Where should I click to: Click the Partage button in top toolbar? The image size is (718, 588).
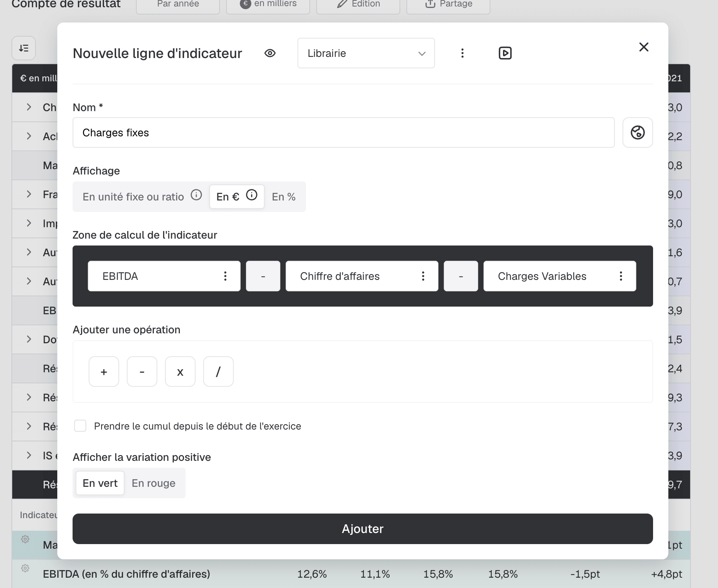(x=448, y=5)
